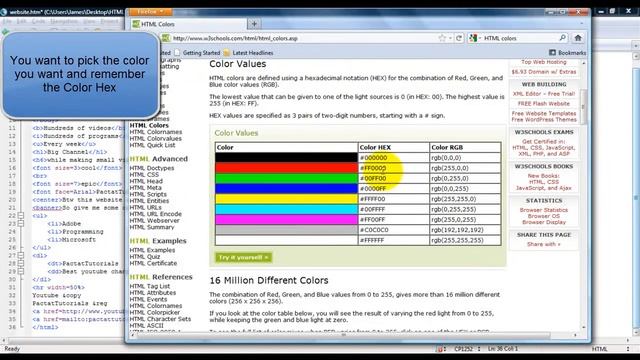This screenshot has height=360, width=640.
Task: Open the HTML Colorvalues link
Action: point(156,138)
